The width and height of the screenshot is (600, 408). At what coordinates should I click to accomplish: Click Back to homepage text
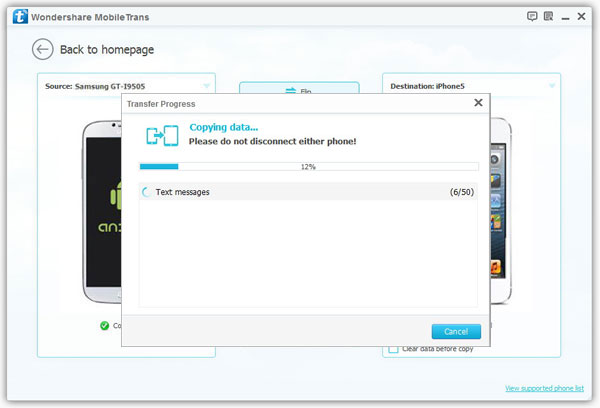coord(107,49)
